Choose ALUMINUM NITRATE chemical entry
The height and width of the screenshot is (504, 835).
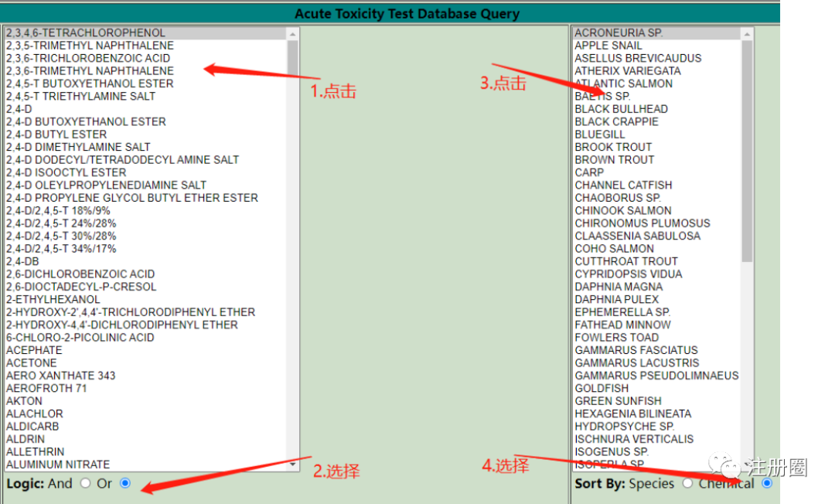pos(145,465)
